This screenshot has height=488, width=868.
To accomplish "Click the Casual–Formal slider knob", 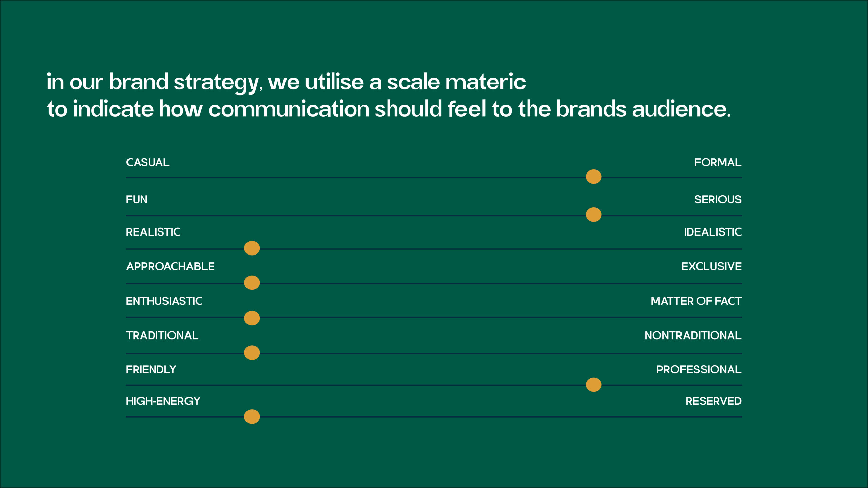I will [x=593, y=177].
